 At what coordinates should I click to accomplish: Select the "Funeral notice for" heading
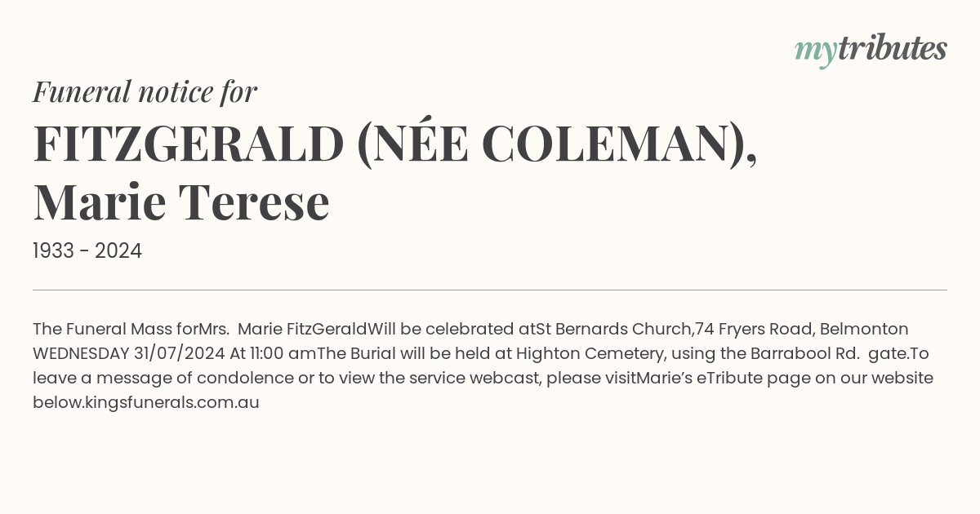[x=145, y=91]
